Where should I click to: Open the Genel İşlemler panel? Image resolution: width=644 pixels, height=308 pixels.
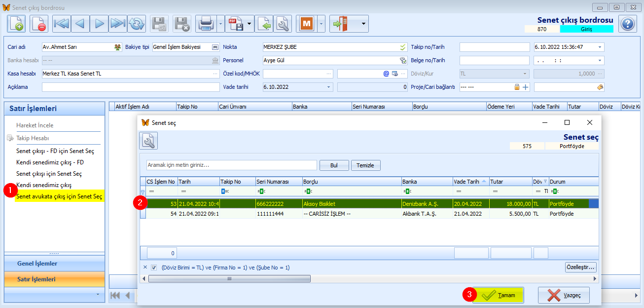55,264
